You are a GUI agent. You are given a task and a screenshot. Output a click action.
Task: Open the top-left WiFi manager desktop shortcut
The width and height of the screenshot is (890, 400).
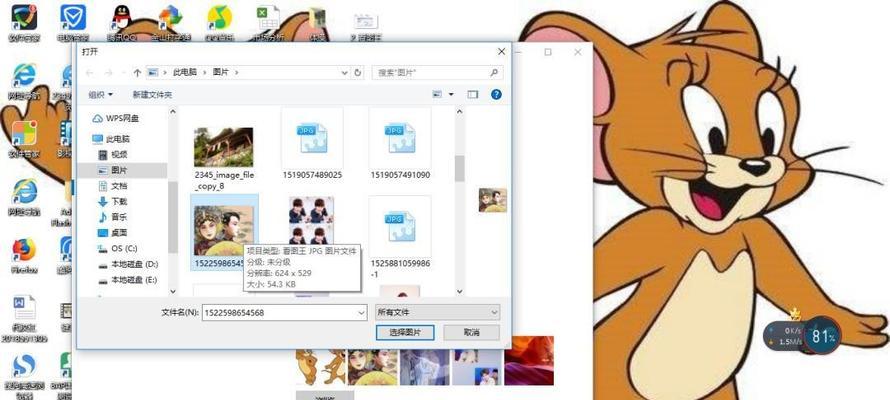click(24, 23)
